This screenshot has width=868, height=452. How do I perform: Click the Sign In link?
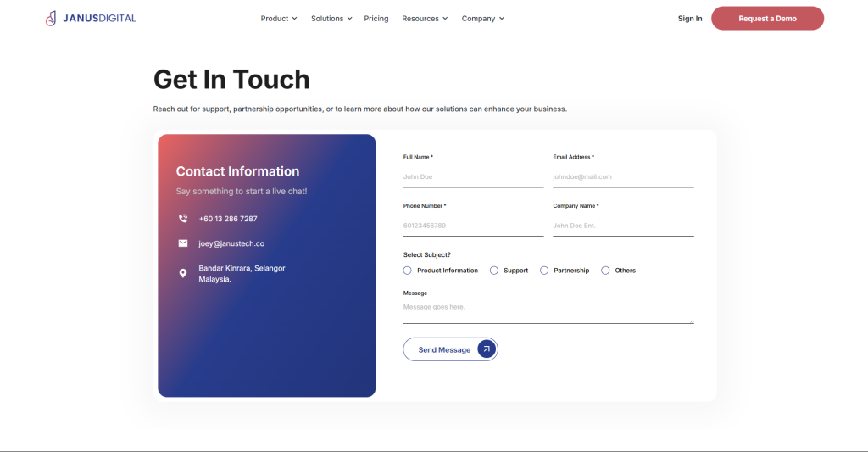[690, 19]
